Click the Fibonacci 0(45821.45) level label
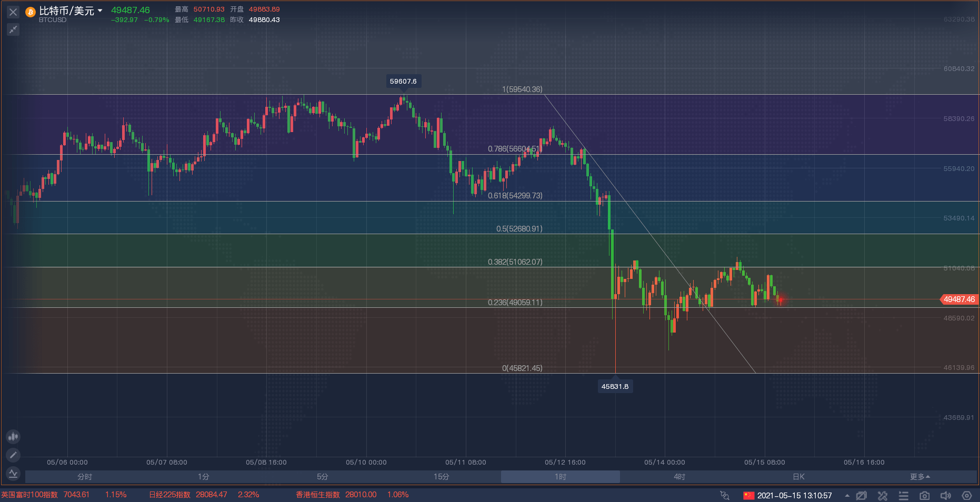 click(x=522, y=368)
